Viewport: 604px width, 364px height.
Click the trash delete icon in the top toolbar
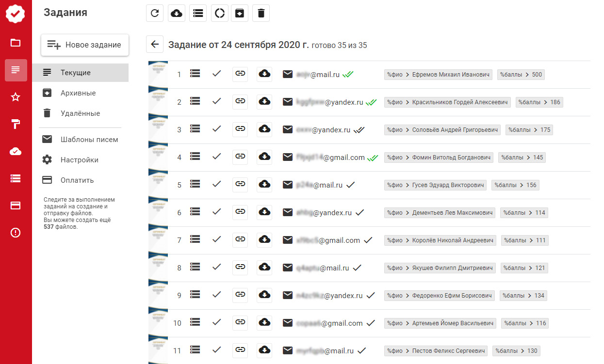[261, 13]
